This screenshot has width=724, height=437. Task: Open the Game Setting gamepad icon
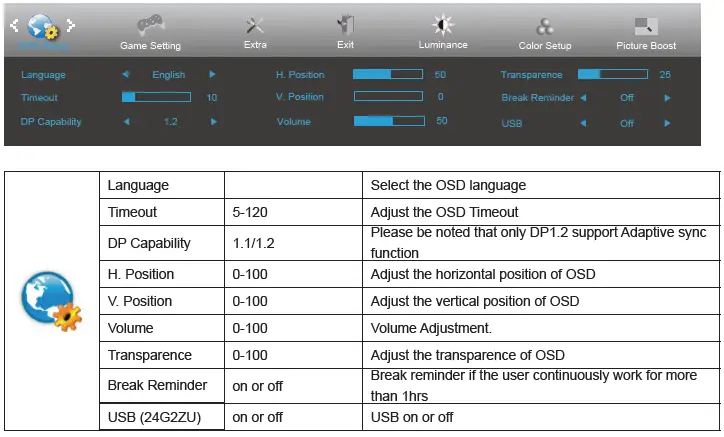click(149, 26)
